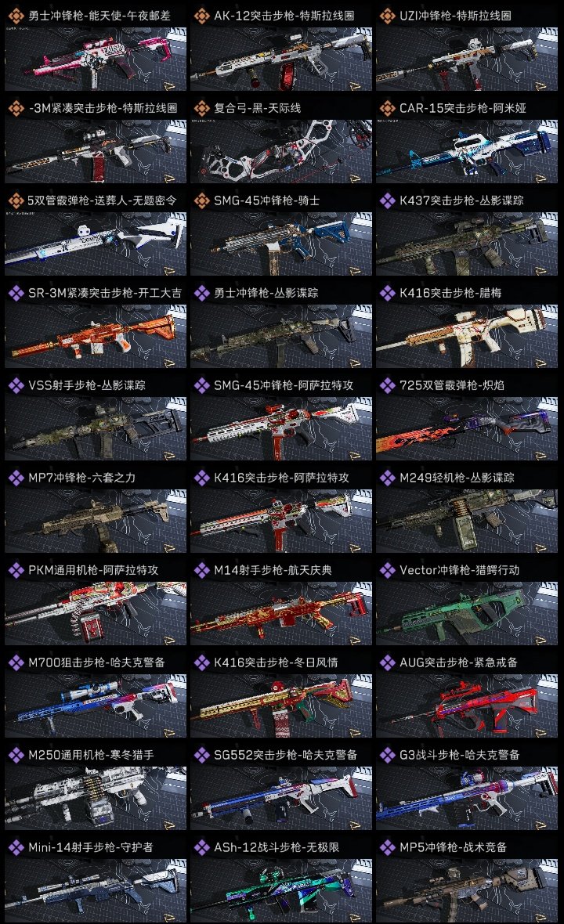Click the purple rarity icon beside M700狙击步枪-哈夫克警备
This screenshot has width=564, height=924.
(16, 662)
